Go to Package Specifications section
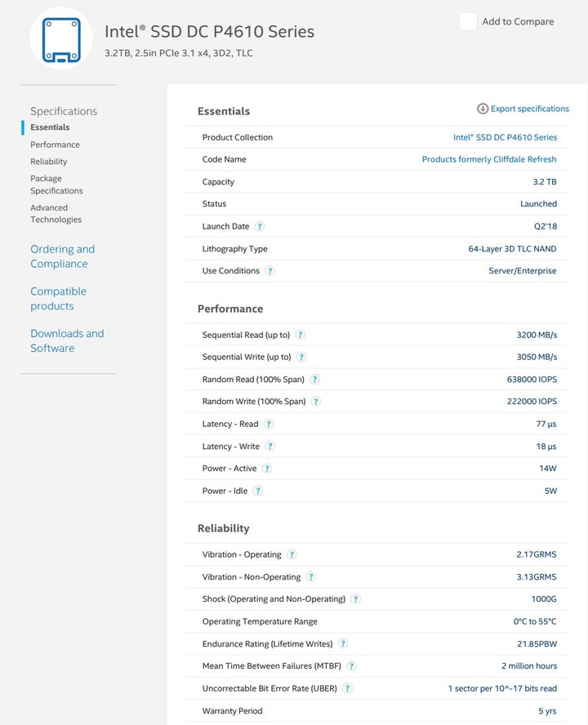Image resolution: width=588 pixels, height=725 pixels. pos(56,185)
